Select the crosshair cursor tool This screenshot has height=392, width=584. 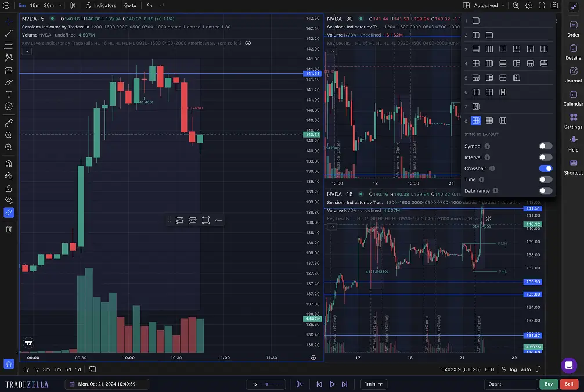coord(9,21)
